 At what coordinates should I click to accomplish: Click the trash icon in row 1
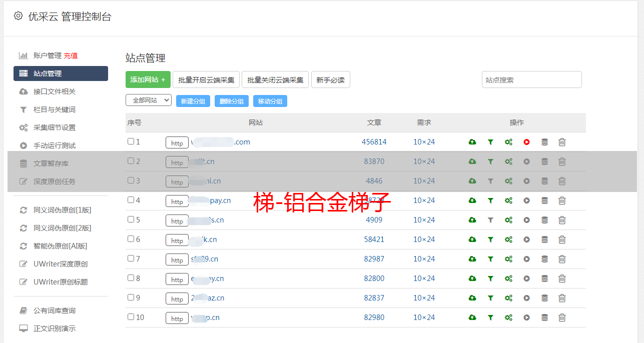[562, 142]
